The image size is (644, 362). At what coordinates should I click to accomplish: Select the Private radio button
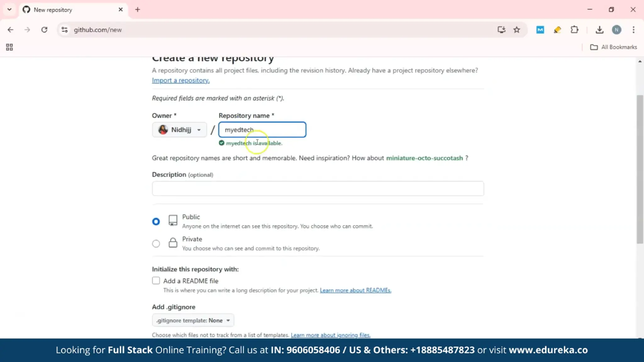pos(156,244)
